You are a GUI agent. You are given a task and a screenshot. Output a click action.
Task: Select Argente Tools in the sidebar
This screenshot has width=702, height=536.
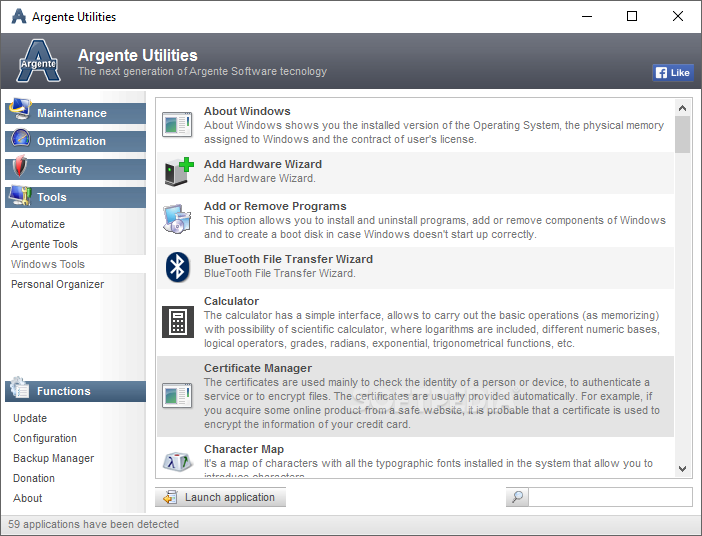click(44, 244)
